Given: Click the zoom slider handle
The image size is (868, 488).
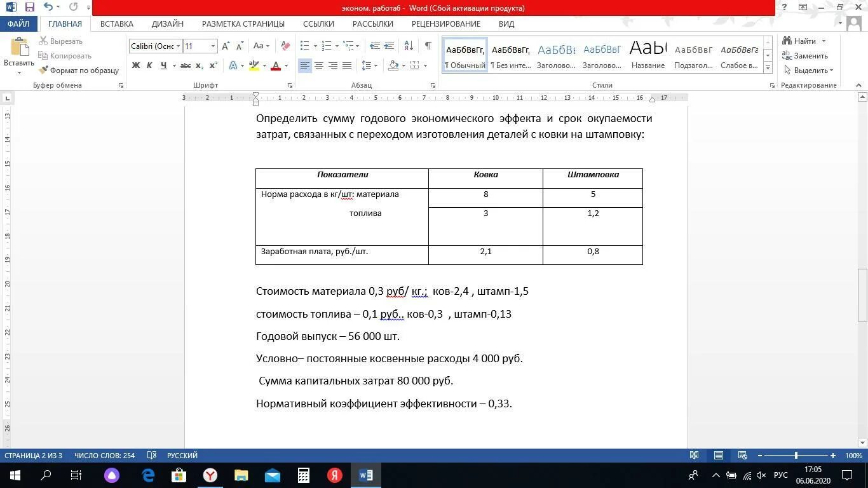Looking at the screenshot, I should coord(796,456).
